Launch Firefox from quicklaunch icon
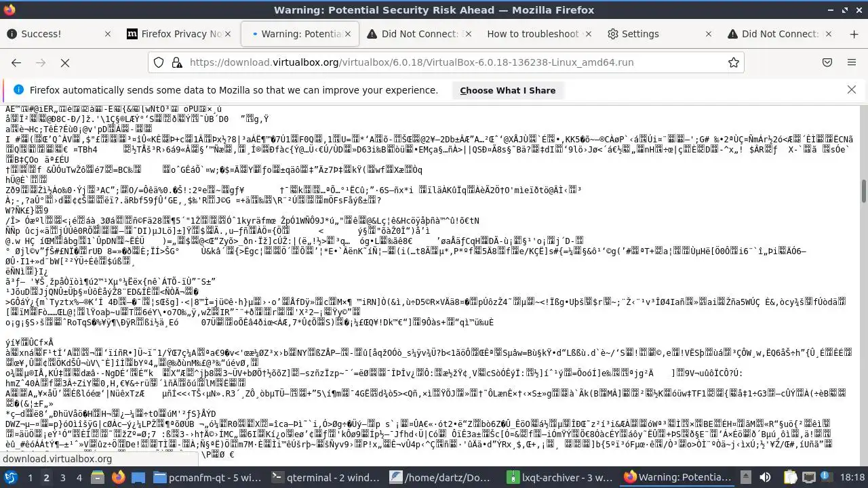Image resolution: width=868 pixels, height=488 pixels. pyautogui.click(x=118, y=477)
